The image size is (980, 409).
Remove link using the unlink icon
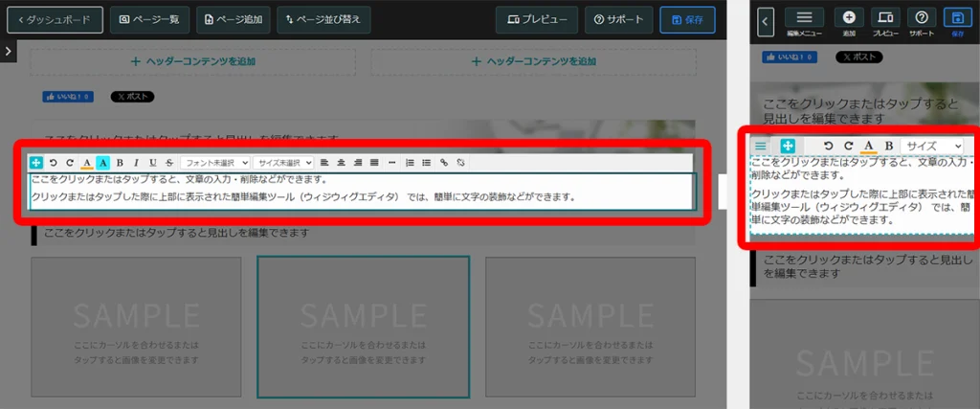pyautogui.click(x=460, y=163)
